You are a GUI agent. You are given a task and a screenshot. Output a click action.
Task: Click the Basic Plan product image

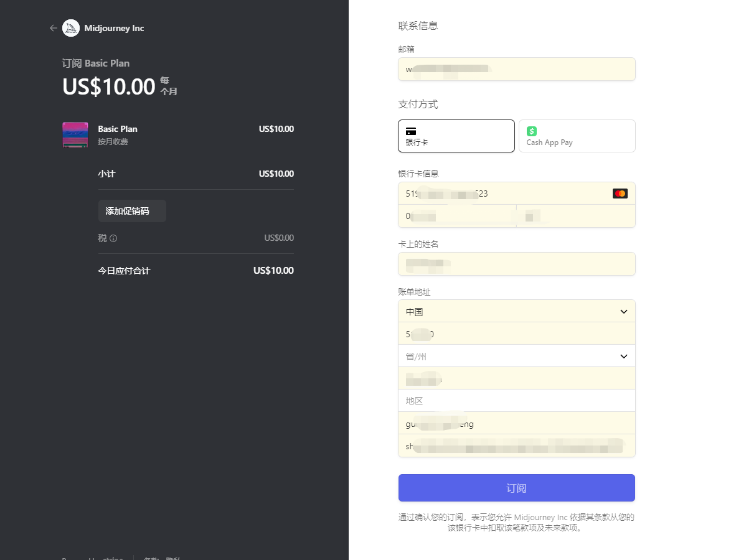point(75,135)
